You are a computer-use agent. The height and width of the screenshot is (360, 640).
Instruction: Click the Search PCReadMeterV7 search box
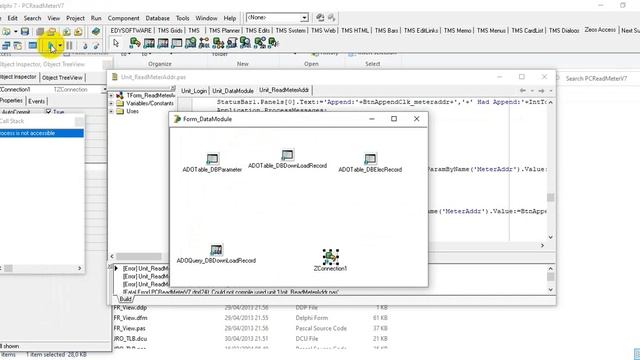click(598, 78)
